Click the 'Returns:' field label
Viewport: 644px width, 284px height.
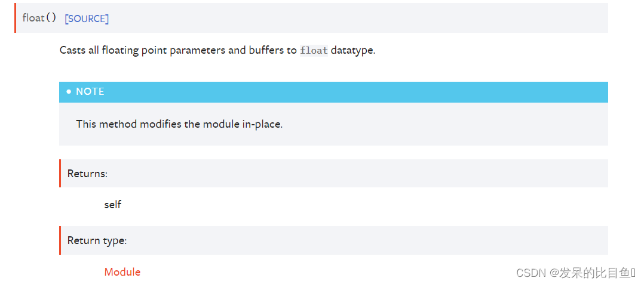coord(87,173)
